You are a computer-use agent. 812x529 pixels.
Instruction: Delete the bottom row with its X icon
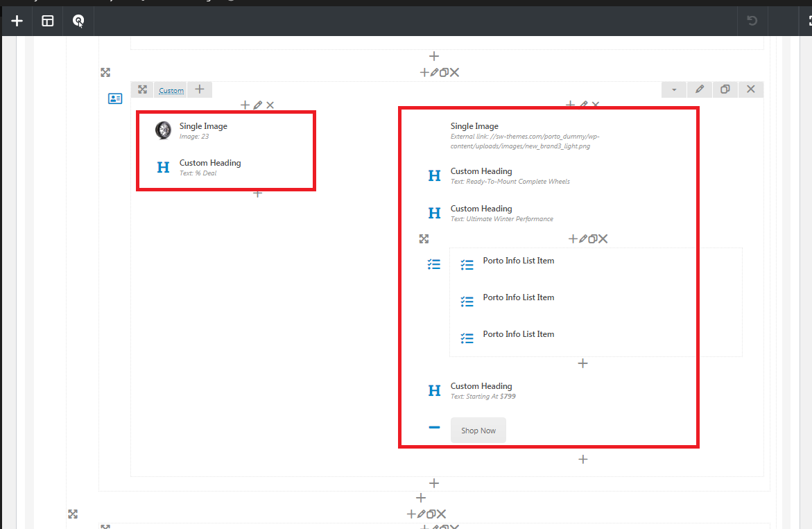(x=441, y=514)
